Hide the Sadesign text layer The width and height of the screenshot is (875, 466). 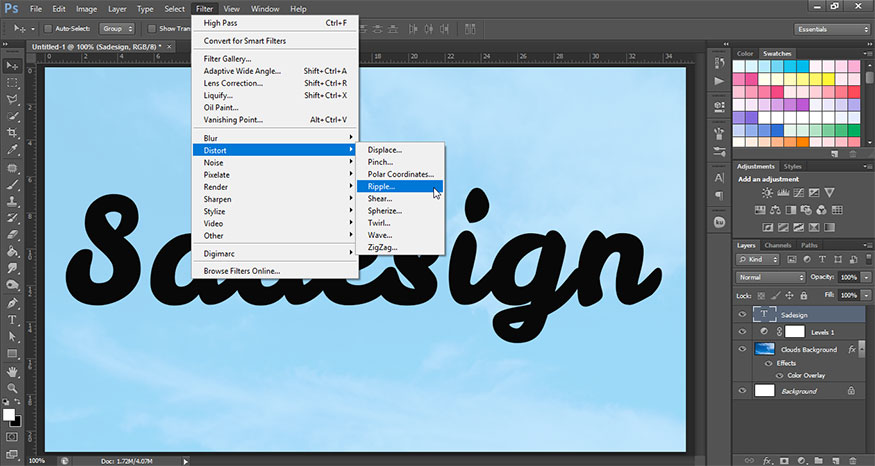[742, 313]
